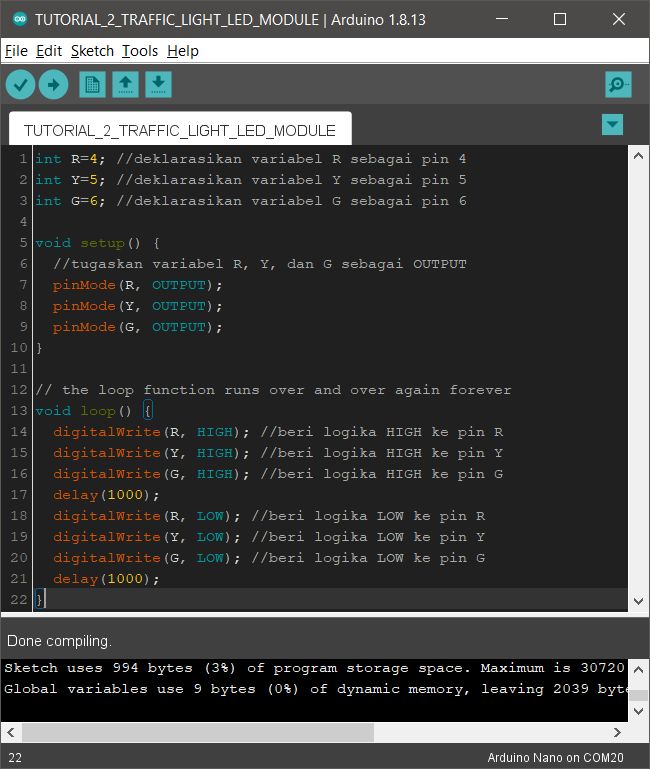Maximize the Arduino IDE window

pyautogui.click(x=560, y=19)
